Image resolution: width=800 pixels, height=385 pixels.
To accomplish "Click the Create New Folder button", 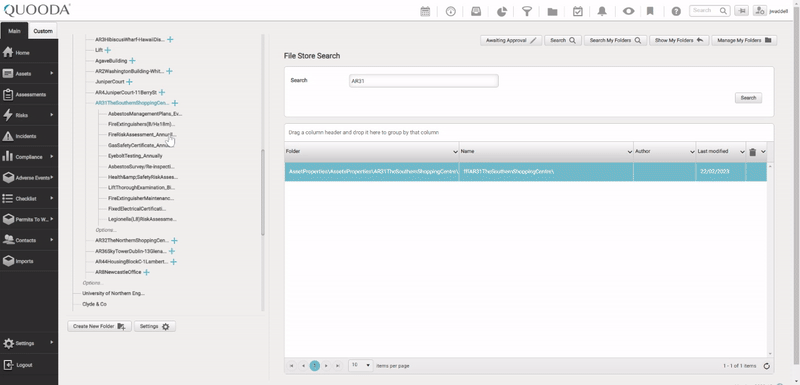I will (x=99, y=326).
